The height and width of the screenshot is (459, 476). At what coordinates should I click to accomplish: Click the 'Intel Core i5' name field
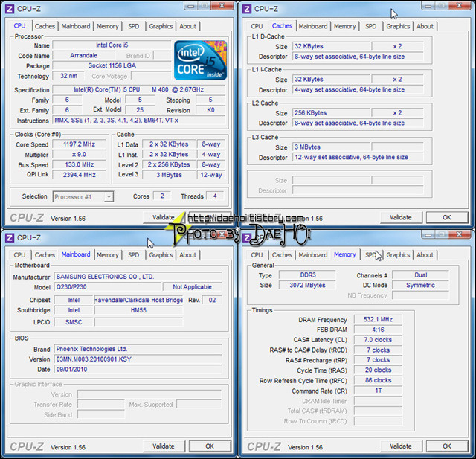point(112,45)
